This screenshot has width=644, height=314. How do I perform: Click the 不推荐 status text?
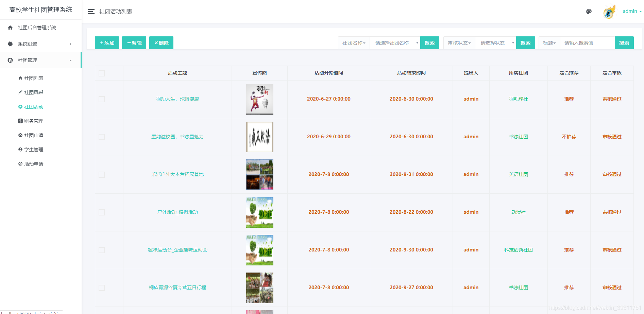pos(569,137)
